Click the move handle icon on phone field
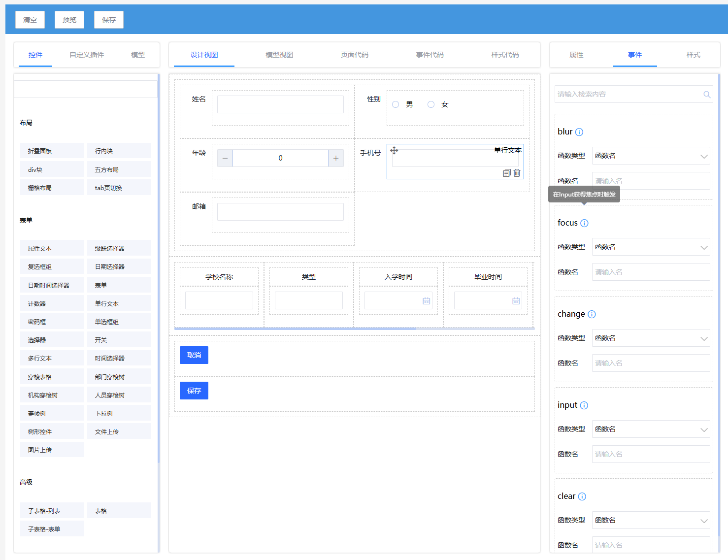Viewport: 728px width, 560px height. (x=394, y=151)
